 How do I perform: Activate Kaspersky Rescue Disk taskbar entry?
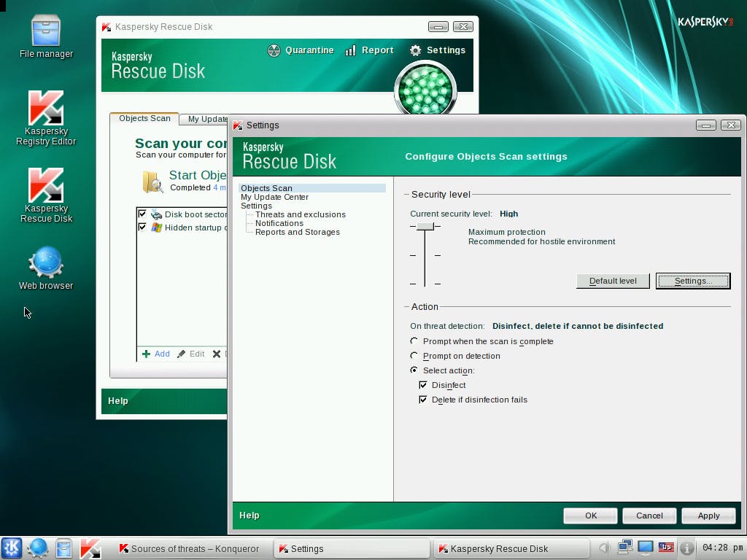click(512, 548)
